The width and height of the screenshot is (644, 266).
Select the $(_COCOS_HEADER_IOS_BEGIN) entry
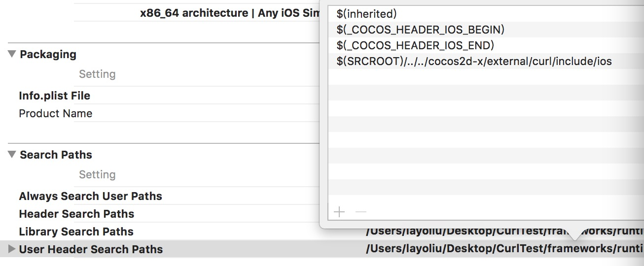[420, 30]
